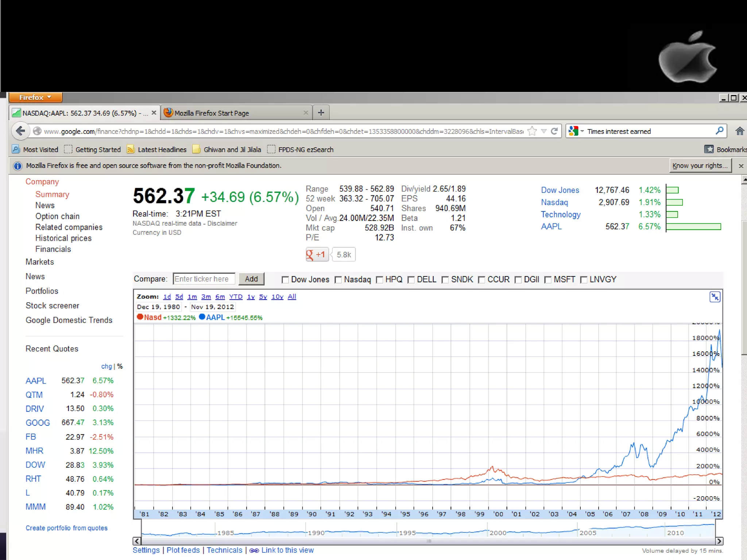
Task: Enable the MSFT comparison checkbox
Action: (x=547, y=280)
